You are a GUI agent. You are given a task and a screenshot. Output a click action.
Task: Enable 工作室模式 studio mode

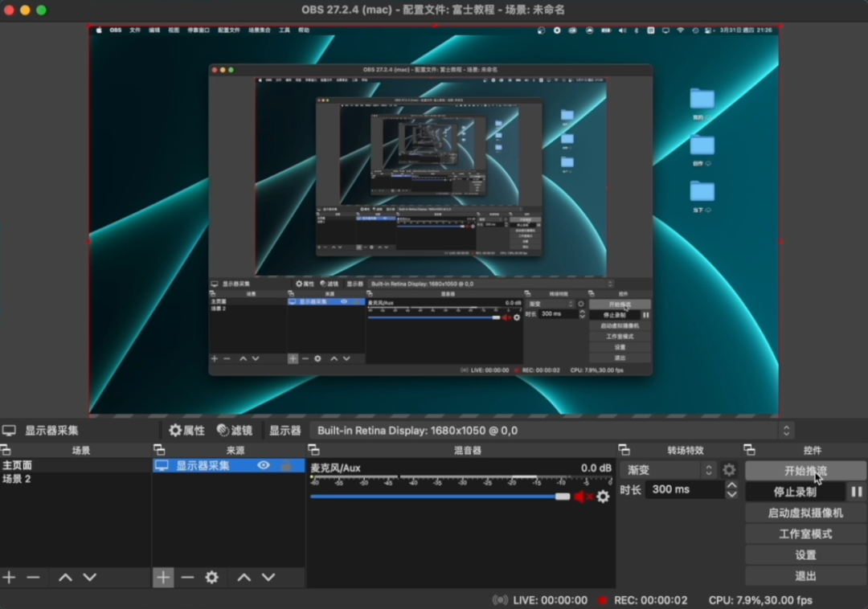(805, 533)
